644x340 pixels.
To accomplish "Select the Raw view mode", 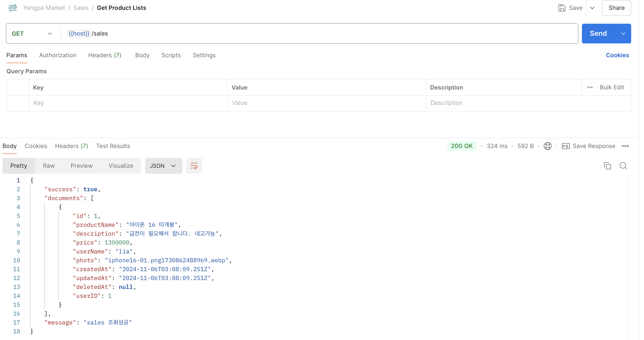I will 49,166.
